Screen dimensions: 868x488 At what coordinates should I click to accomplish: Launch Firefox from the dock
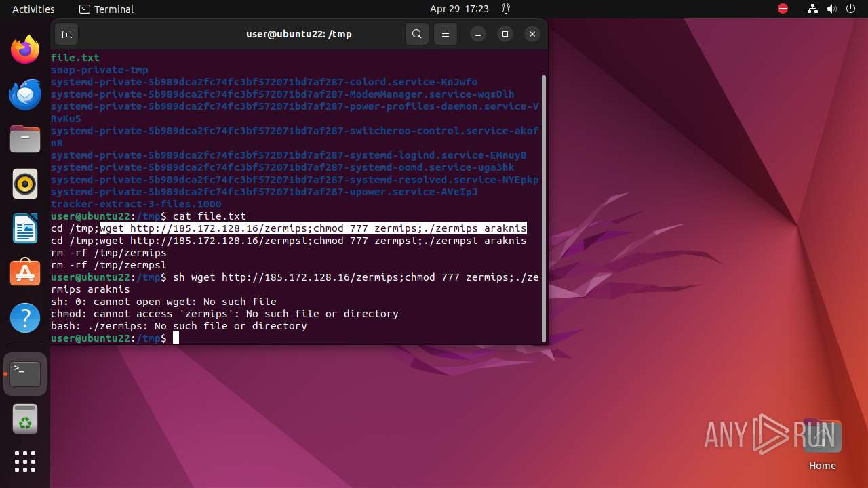[x=25, y=49]
